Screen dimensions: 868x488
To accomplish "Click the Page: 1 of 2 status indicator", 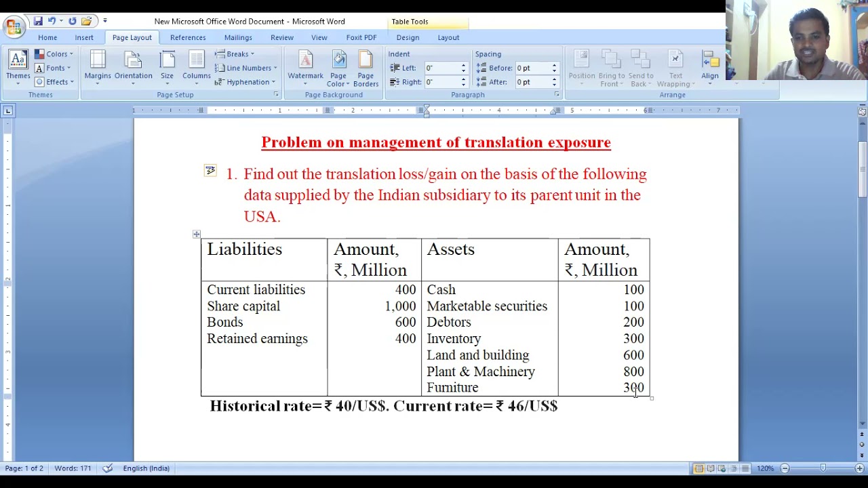I will pos(24,468).
